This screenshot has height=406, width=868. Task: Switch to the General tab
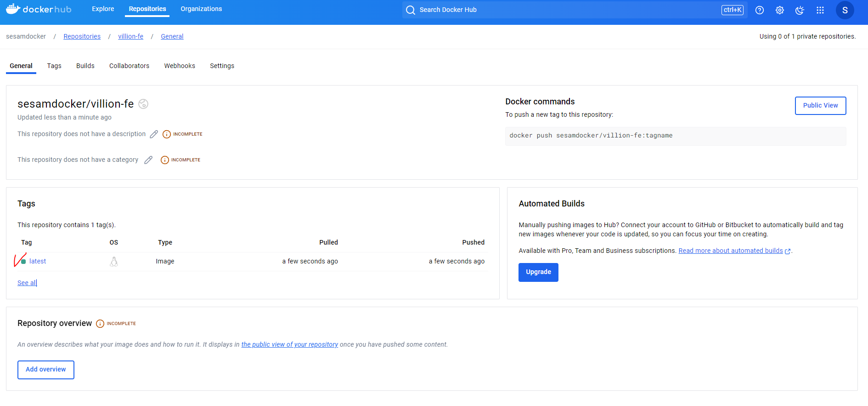point(21,66)
